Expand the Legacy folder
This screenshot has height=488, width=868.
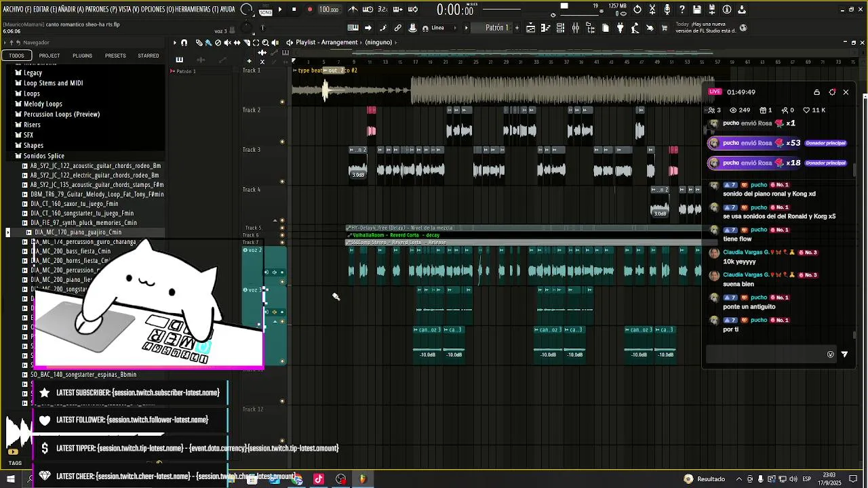33,73
